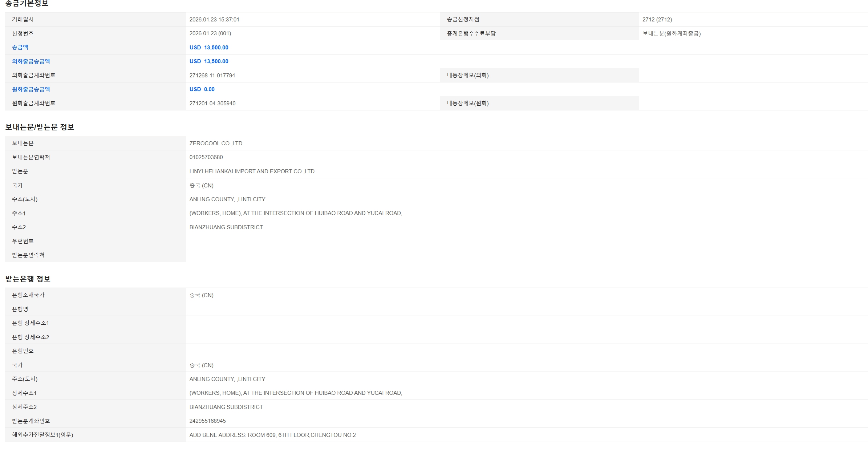Click the 보내는분/받는분 정보 heading
This screenshot has width=868, height=454.
[40, 127]
